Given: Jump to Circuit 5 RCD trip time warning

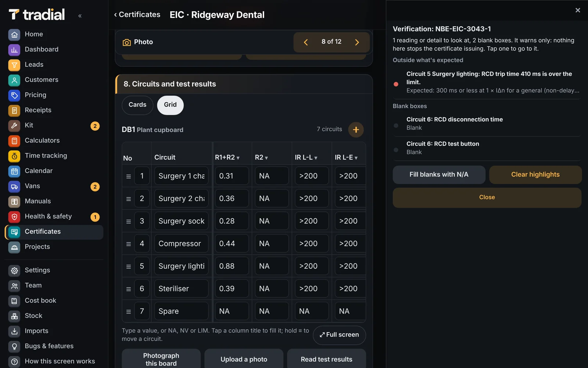Looking at the screenshot, I should (x=487, y=82).
